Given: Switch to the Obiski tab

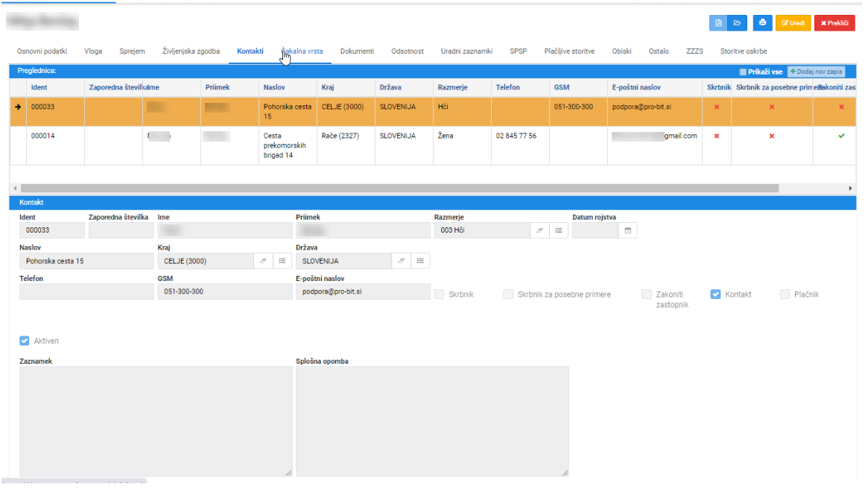Looking at the screenshot, I should click(621, 51).
